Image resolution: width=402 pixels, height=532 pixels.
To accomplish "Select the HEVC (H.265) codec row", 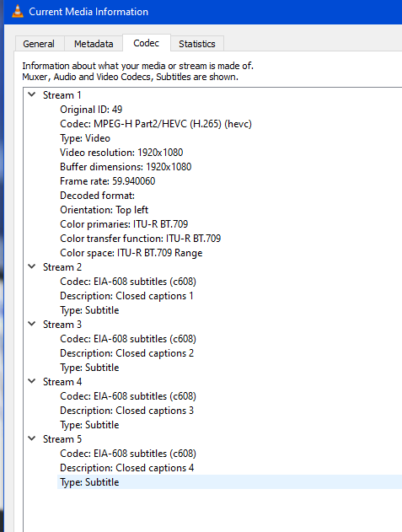I will pyautogui.click(x=156, y=124).
